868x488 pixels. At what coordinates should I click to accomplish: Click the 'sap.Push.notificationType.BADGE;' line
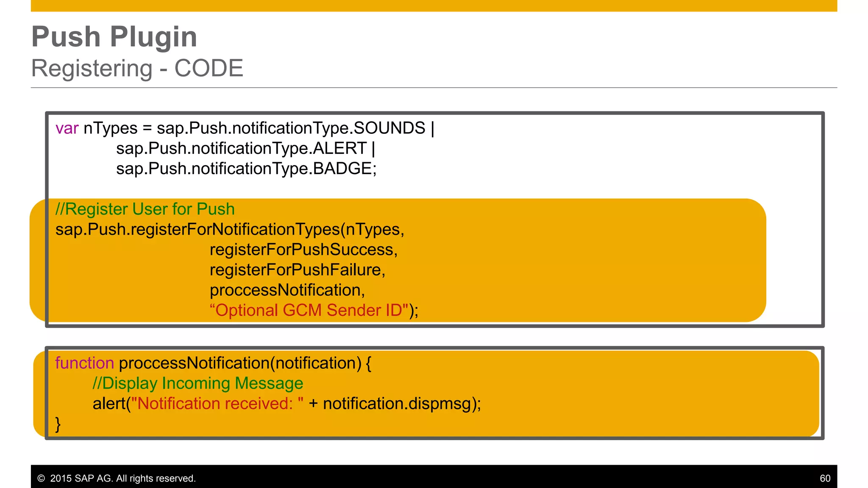246,169
